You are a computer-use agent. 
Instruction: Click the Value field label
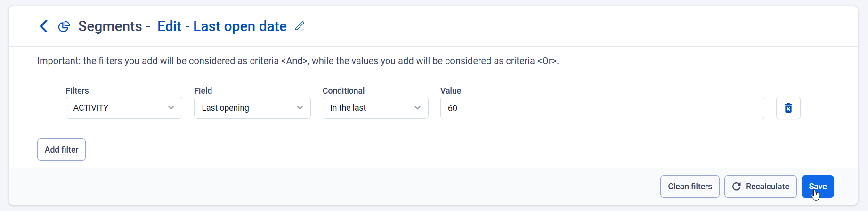click(x=450, y=91)
